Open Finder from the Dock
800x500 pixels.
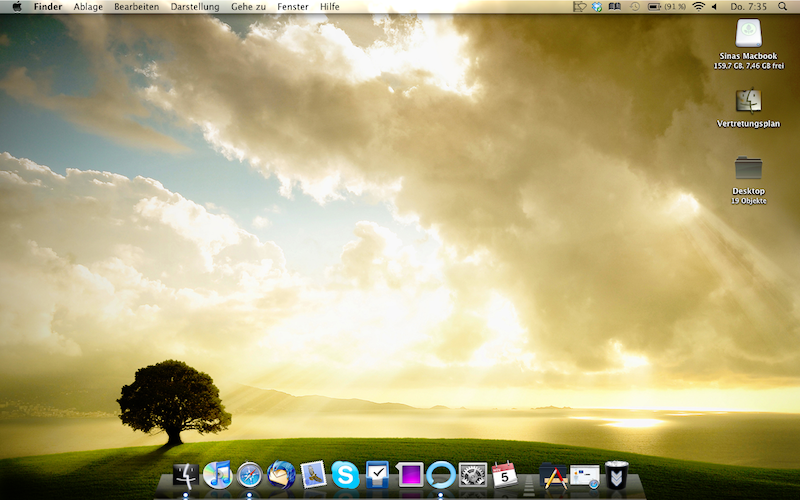coord(186,475)
